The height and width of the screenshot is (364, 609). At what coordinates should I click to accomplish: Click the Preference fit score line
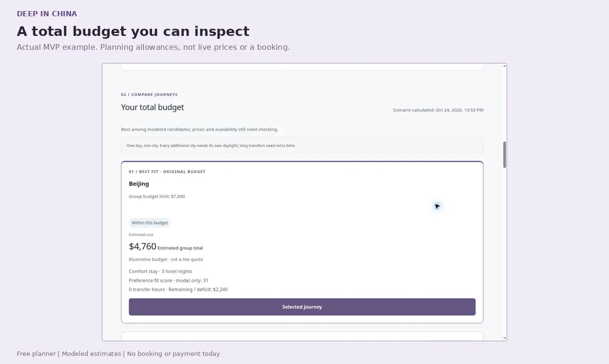point(169,281)
